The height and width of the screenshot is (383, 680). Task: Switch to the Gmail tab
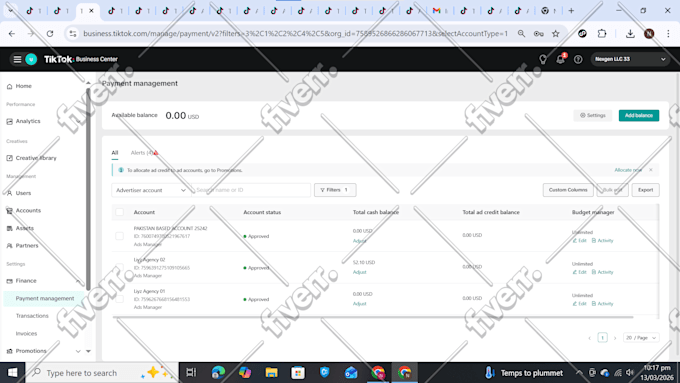click(x=440, y=11)
